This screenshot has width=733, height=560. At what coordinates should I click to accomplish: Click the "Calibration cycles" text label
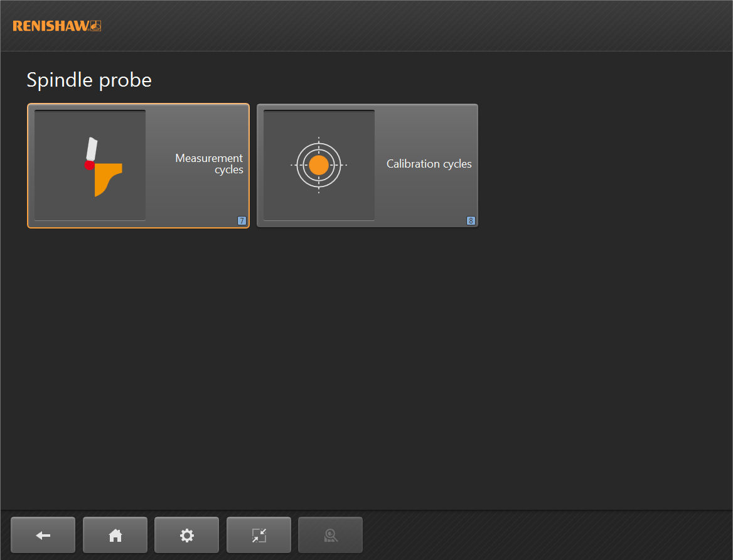click(x=429, y=164)
